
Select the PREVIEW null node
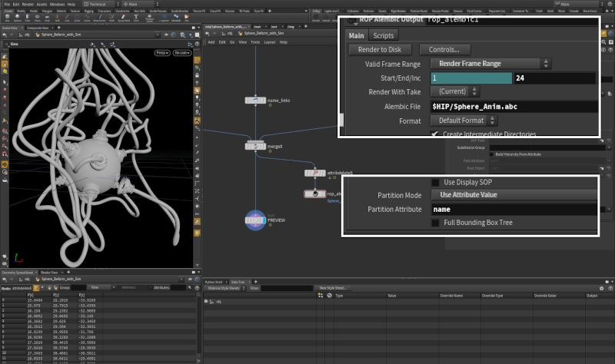click(x=255, y=220)
